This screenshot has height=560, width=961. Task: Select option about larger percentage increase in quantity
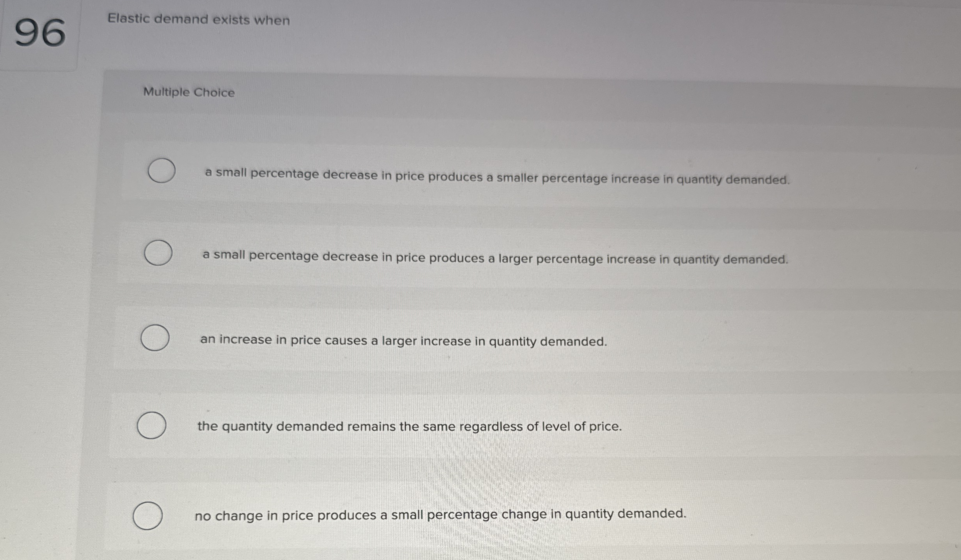pyautogui.click(x=160, y=253)
